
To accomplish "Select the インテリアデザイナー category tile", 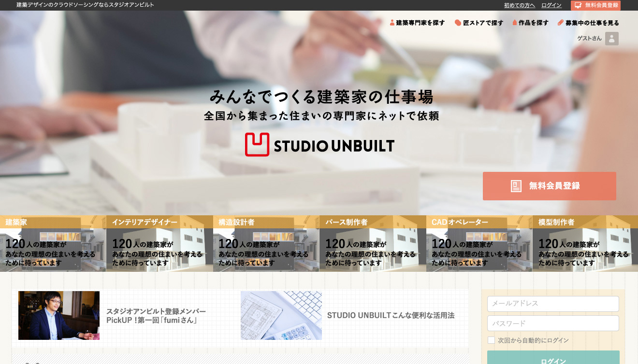I will [x=159, y=243].
